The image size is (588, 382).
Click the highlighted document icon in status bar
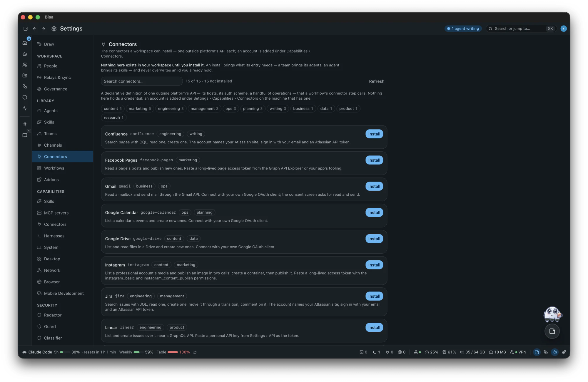(537, 352)
